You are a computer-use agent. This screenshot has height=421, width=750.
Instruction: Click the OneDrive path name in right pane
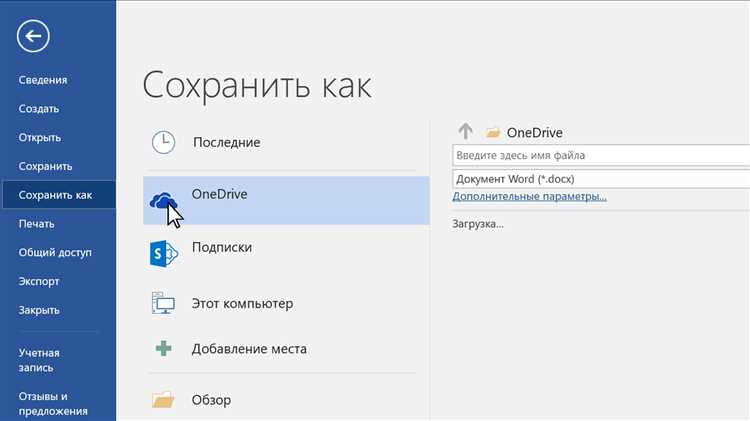[535, 133]
